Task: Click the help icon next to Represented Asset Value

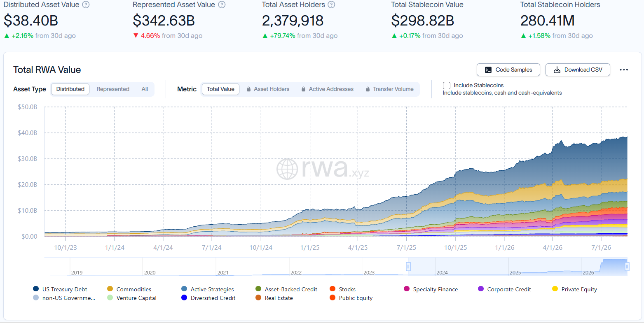Action: click(222, 5)
